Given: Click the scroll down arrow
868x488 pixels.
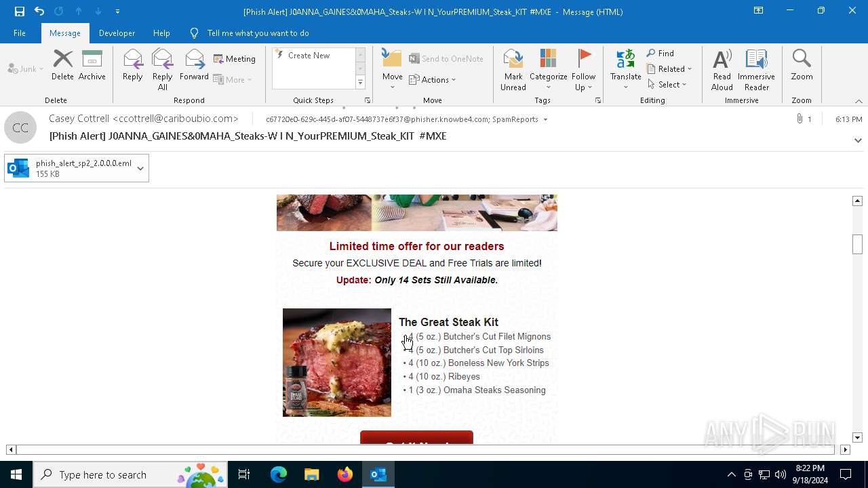Looking at the screenshot, I should [x=857, y=438].
